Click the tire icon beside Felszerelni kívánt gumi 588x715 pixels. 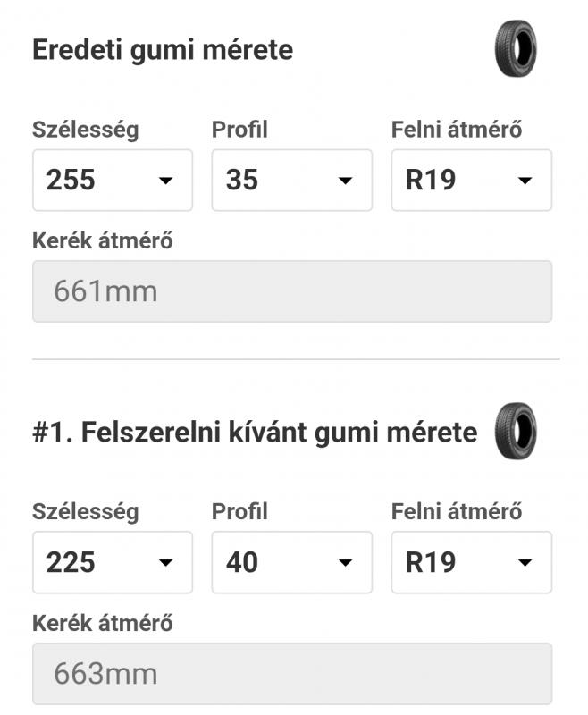point(516,431)
